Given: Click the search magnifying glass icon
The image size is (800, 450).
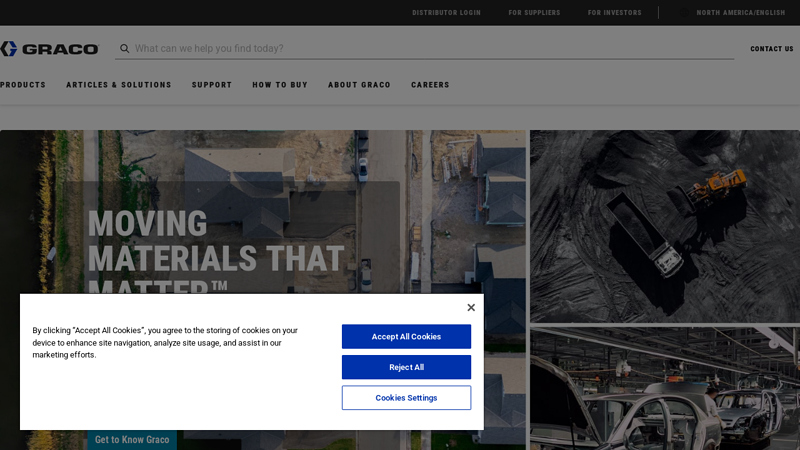Looking at the screenshot, I should [x=125, y=48].
